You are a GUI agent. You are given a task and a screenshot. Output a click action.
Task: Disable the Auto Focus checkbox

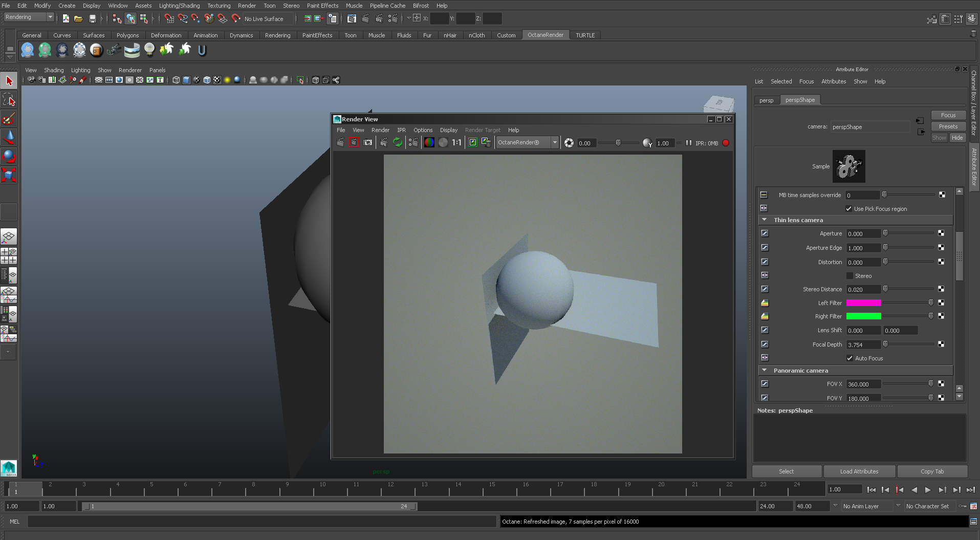[850, 358]
